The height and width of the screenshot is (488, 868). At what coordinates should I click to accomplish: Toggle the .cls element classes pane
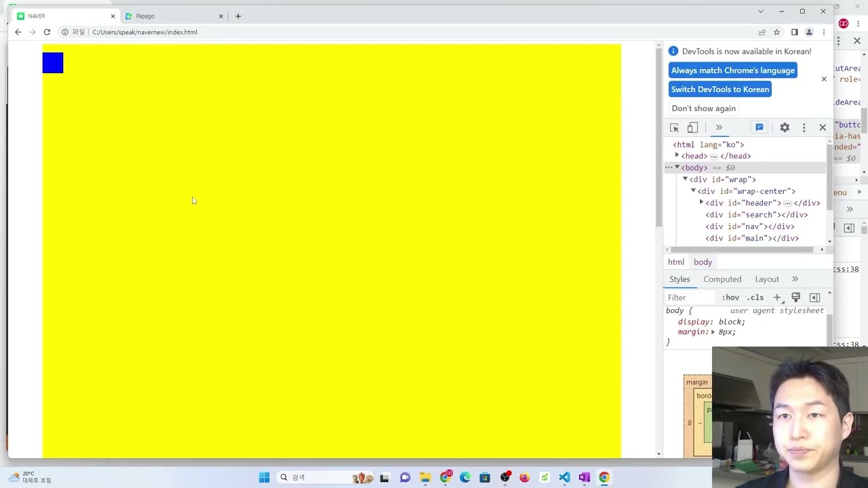tap(755, 298)
